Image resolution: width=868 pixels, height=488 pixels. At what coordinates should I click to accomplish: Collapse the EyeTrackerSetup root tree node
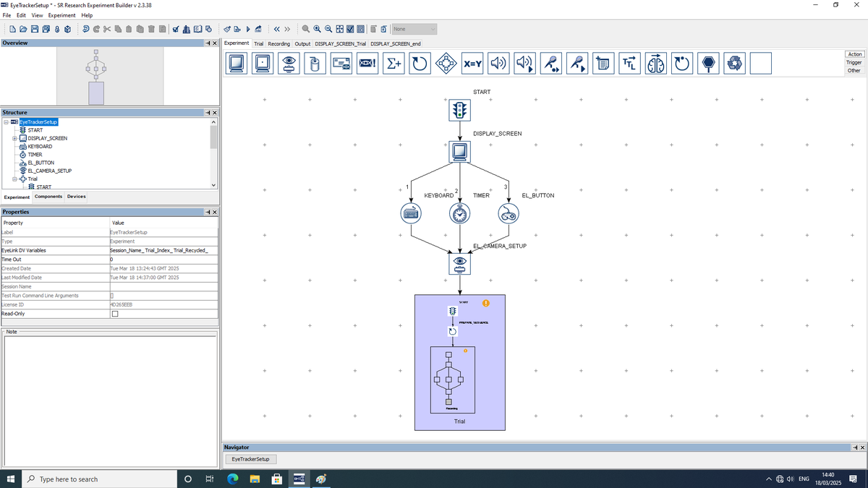tap(5, 122)
